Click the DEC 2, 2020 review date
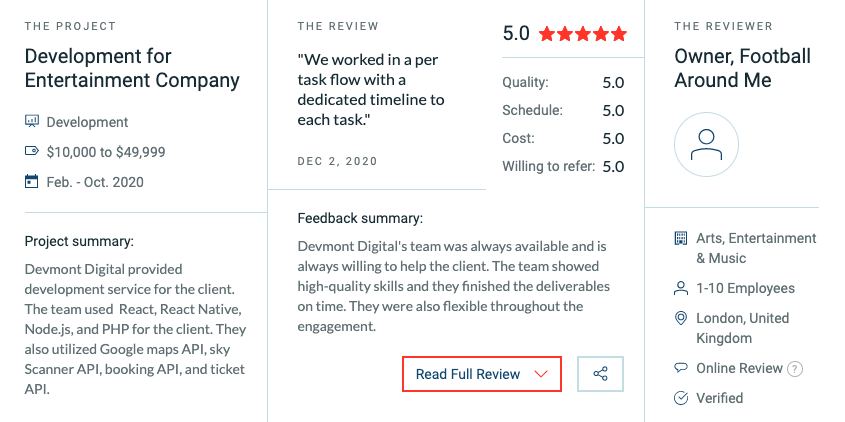This screenshot has width=845, height=422. coord(337,161)
